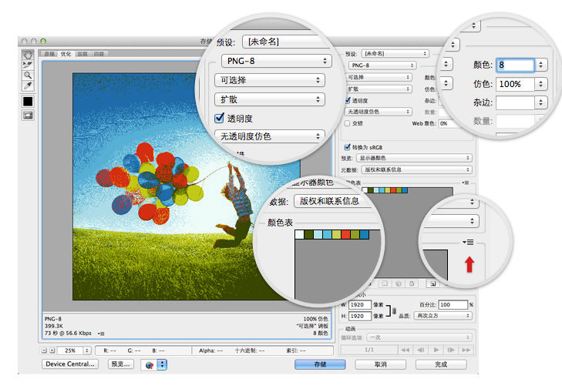Click the 399.3K file size text

point(54,326)
